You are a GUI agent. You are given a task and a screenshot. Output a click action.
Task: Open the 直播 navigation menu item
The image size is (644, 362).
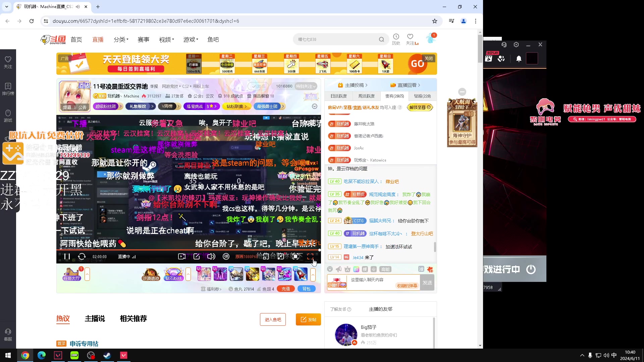[x=98, y=40]
